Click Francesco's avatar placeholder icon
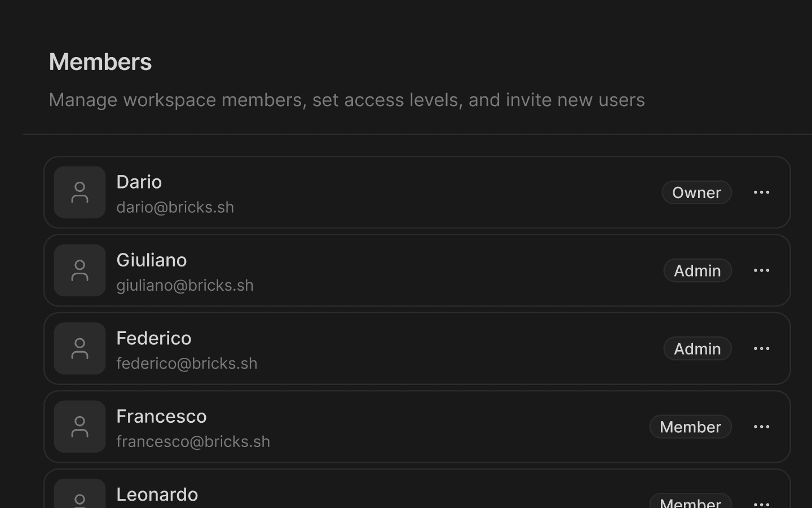Screen dimensions: 812x508 click(x=80, y=427)
